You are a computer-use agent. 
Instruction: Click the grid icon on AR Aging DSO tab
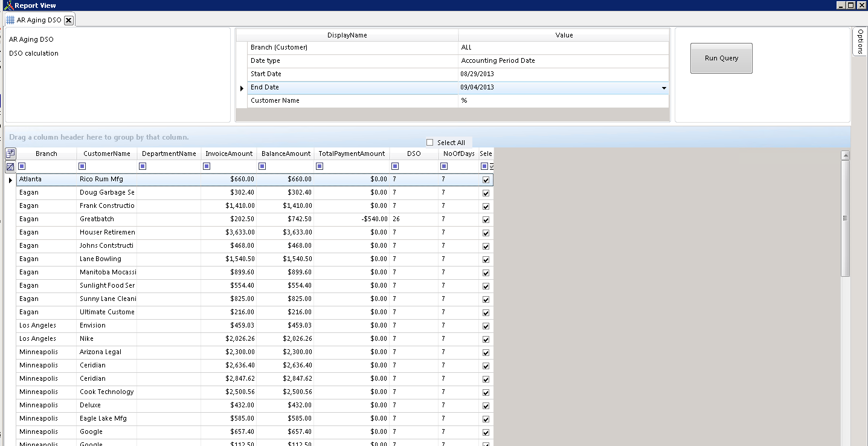(x=10, y=20)
